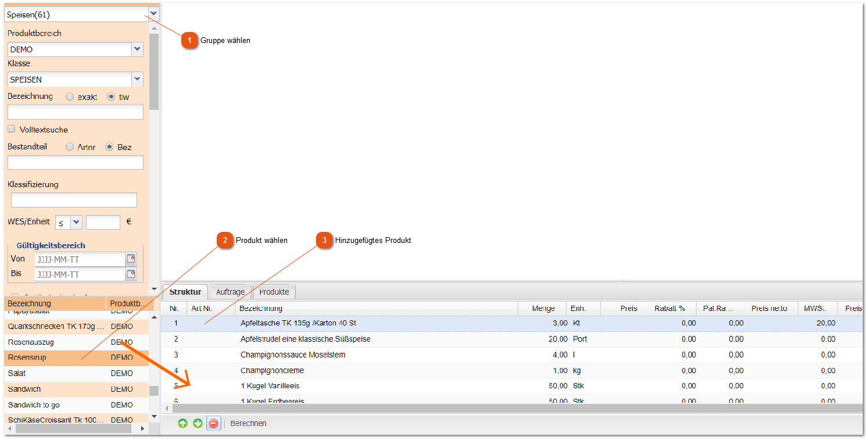Viewport: 868px width, 440px height.
Task: Open the calendar picker for Bis date
Action: 131,274
